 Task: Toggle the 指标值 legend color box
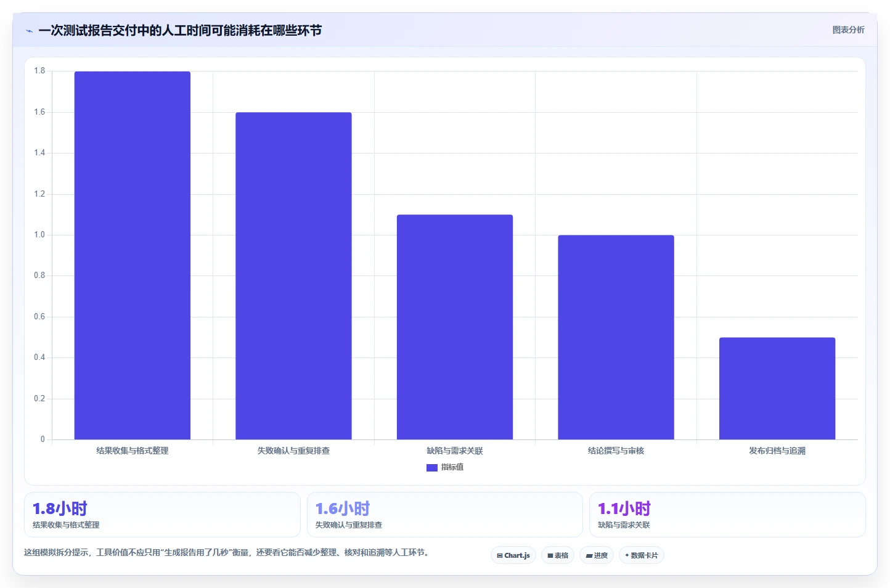tap(432, 468)
